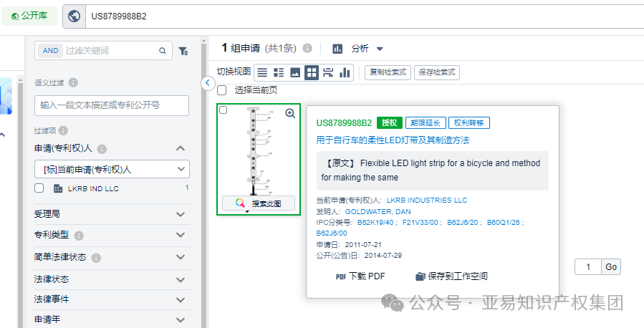Click info icon next to 过滤项
Viewport: 644px width, 328px height.
point(63,131)
